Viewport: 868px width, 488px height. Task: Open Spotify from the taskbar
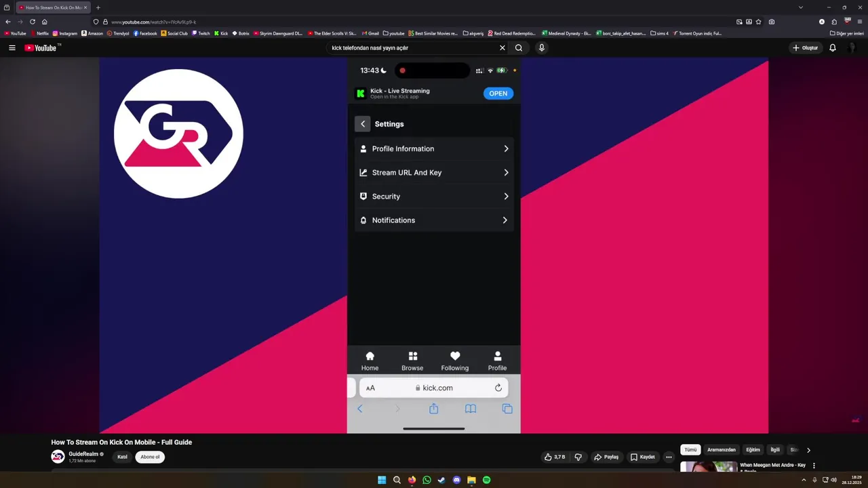point(486,480)
